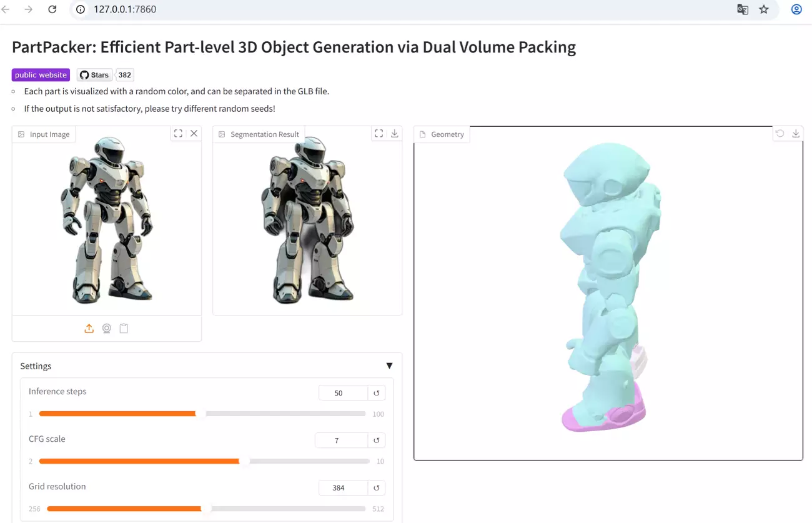Viewport: 812px width, 523px height.
Task: Remove the Input Image with the X icon
Action: [194, 134]
